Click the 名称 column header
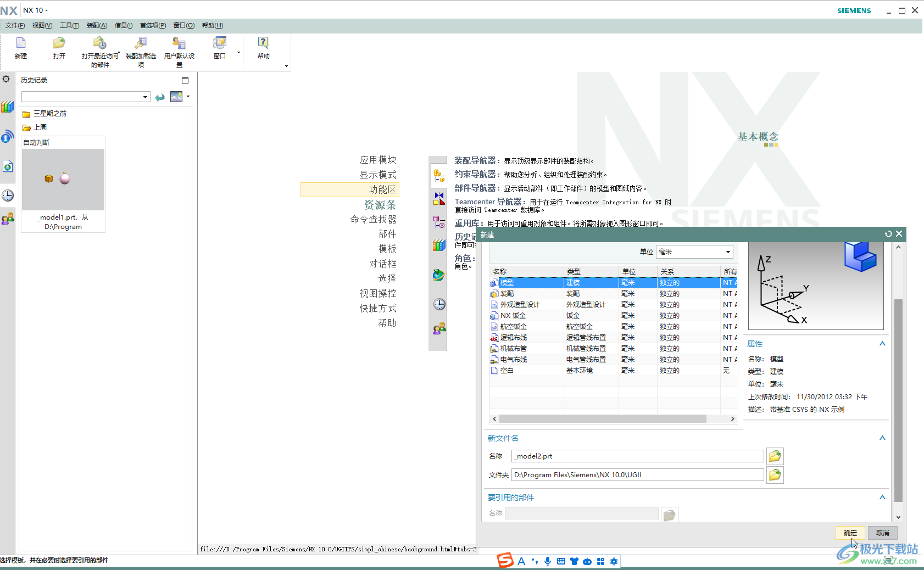Viewport: 924px width, 570px height. point(526,271)
